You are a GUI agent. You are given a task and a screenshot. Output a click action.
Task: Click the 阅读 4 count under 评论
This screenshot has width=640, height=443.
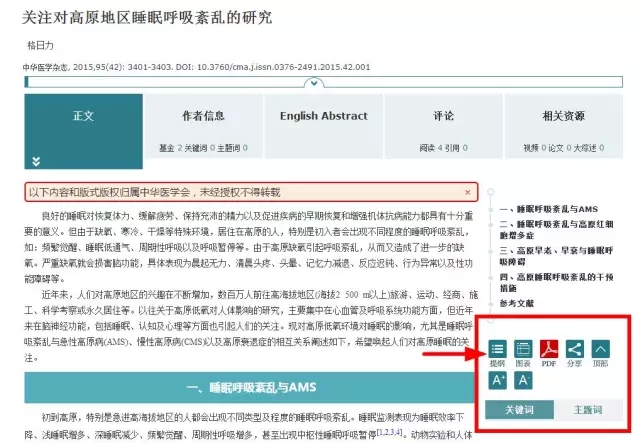tap(431, 148)
